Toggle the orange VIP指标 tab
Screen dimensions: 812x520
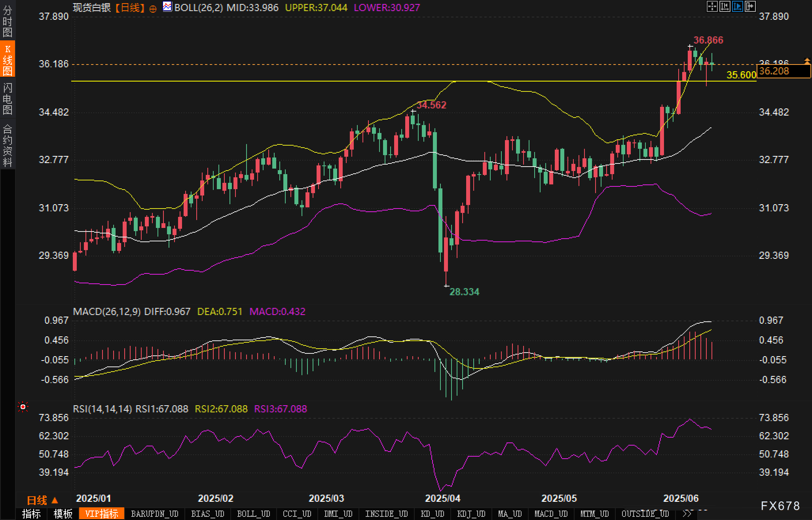102,514
